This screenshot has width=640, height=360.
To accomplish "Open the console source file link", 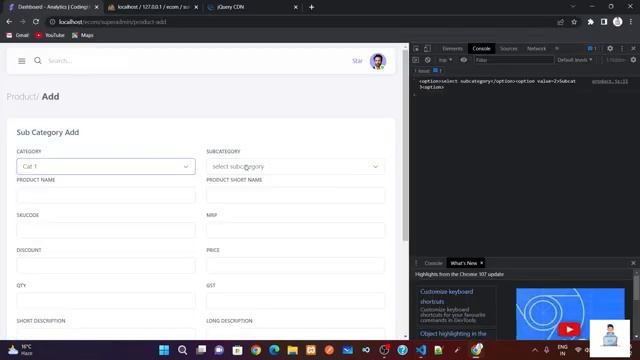I will tap(610, 81).
